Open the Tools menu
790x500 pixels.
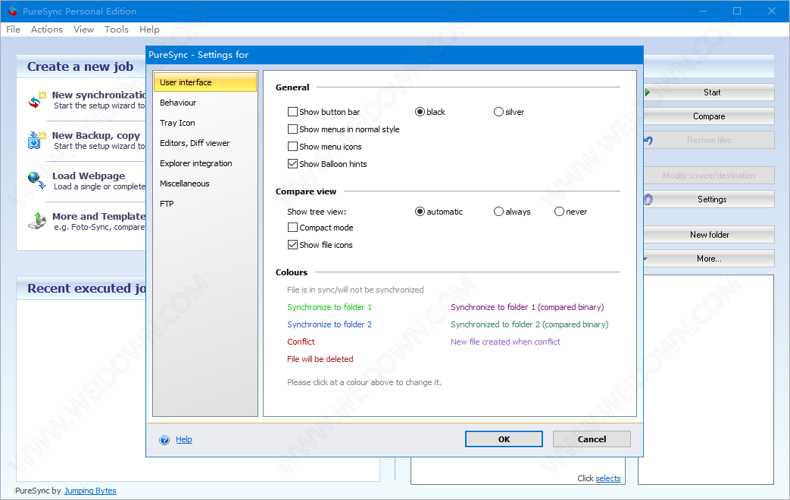tap(116, 29)
